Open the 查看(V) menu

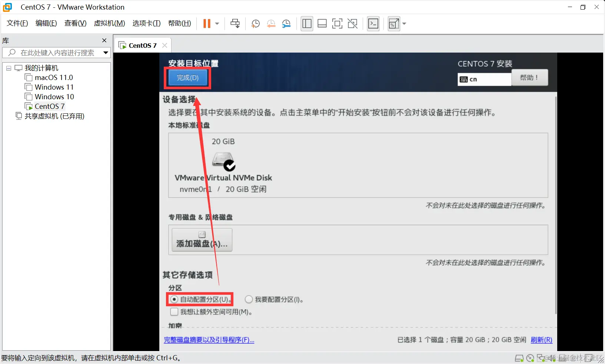pyautogui.click(x=76, y=23)
